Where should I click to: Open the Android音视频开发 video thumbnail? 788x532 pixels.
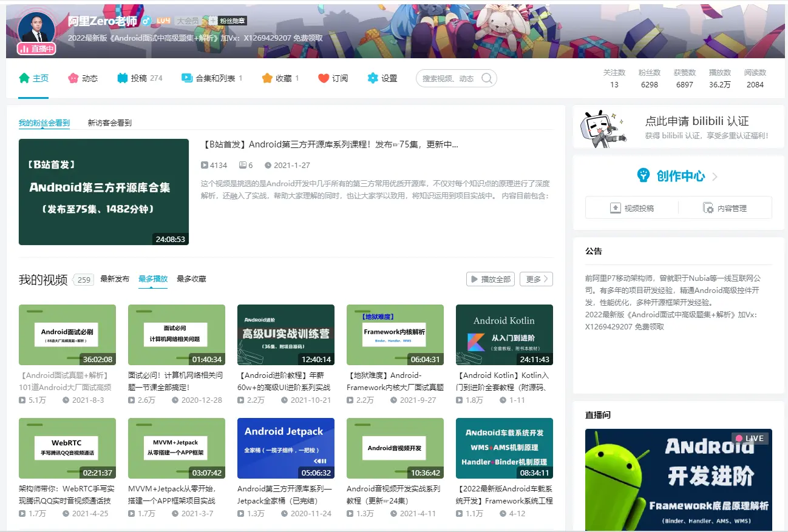coord(395,448)
